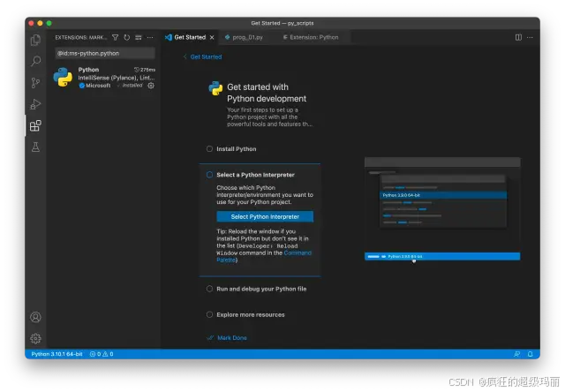Open extensions panel more actions menu

click(x=150, y=37)
